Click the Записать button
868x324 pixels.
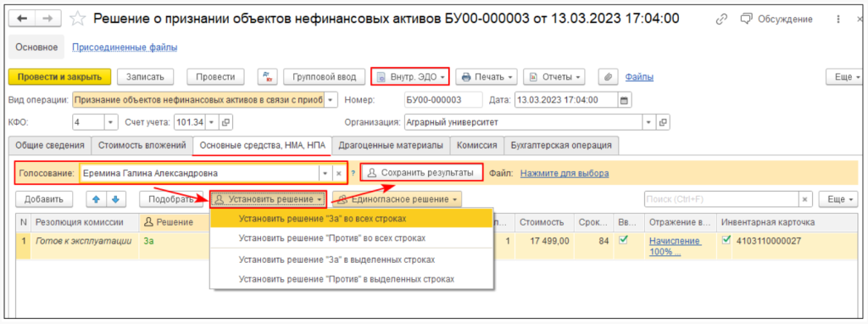tap(145, 77)
